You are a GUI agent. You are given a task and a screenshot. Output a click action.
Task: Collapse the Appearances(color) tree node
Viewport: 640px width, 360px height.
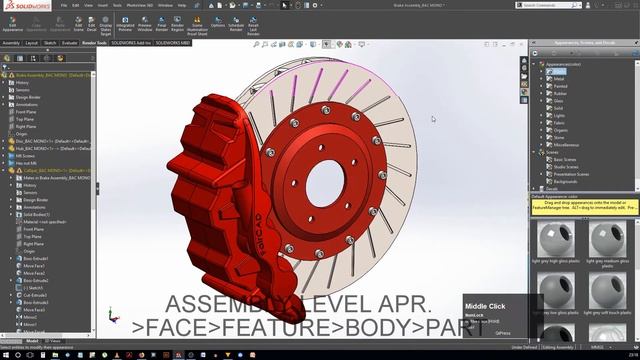click(534, 64)
